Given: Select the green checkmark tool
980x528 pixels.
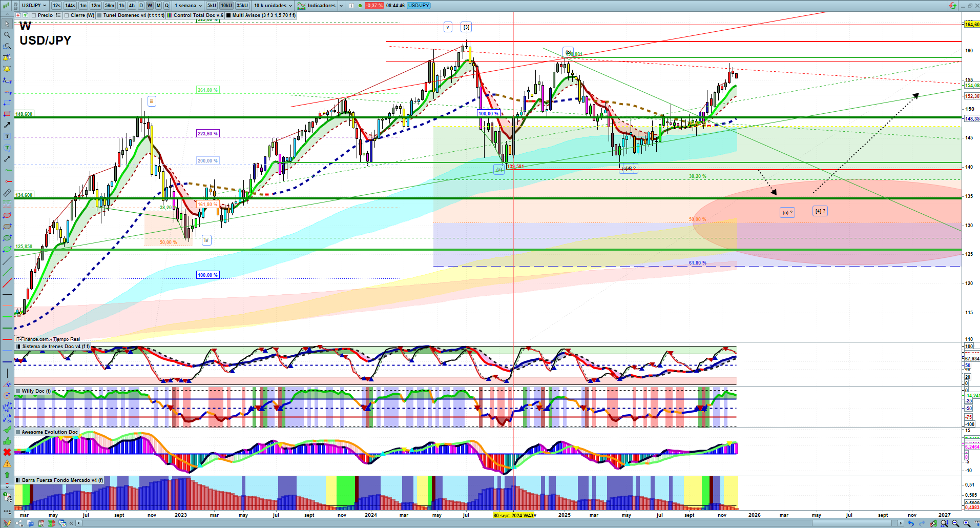Looking at the screenshot, I should (x=7, y=430).
